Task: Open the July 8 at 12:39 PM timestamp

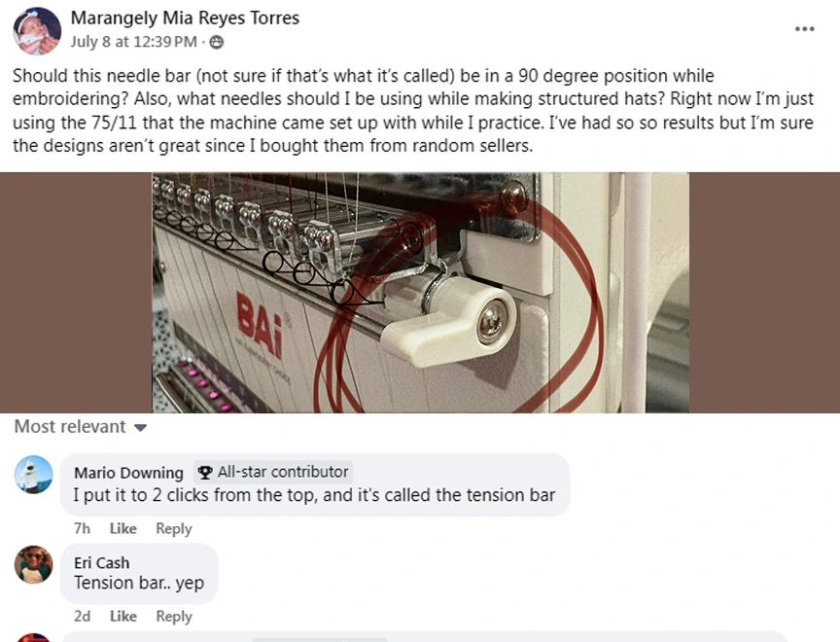Action: 134,42
